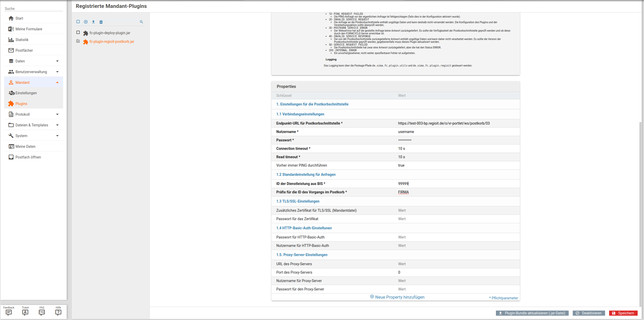Go to Einstellungen under Mandant
Viewport: 644px width, 320px height.
tap(26, 93)
